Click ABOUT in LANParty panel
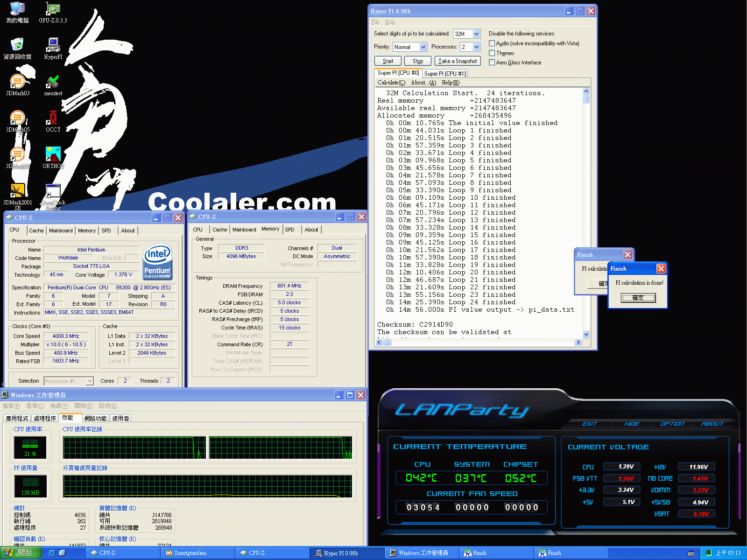Image resolution: width=747 pixels, height=560 pixels. [x=712, y=424]
